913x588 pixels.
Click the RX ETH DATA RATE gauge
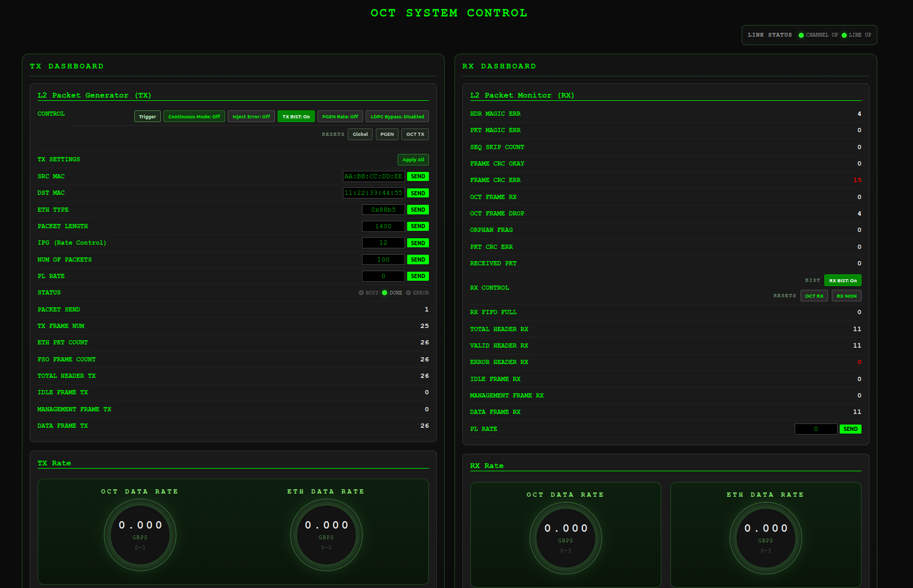tap(765, 538)
